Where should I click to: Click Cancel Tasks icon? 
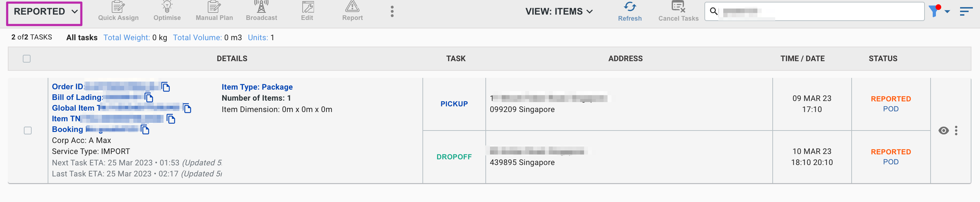click(x=678, y=7)
